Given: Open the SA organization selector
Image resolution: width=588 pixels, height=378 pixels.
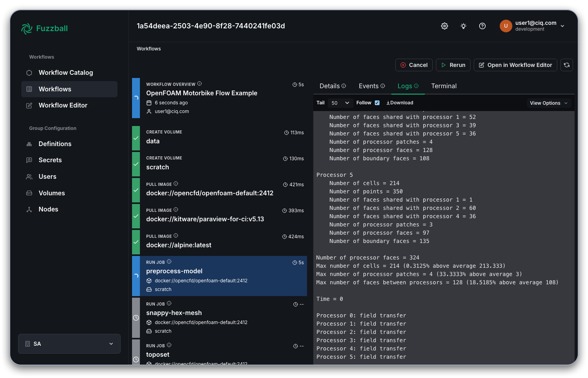Looking at the screenshot, I should 69,344.
